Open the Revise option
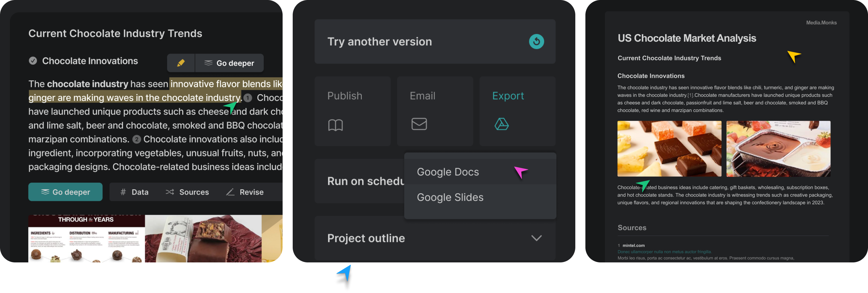This screenshot has width=868, height=293. 245,192
